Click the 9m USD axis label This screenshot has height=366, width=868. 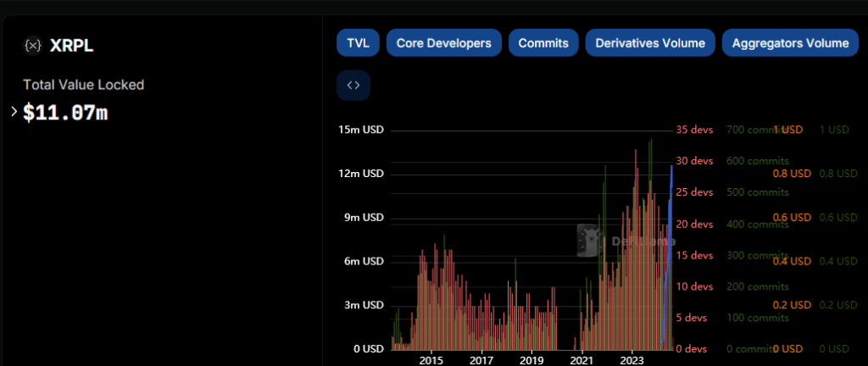363,217
